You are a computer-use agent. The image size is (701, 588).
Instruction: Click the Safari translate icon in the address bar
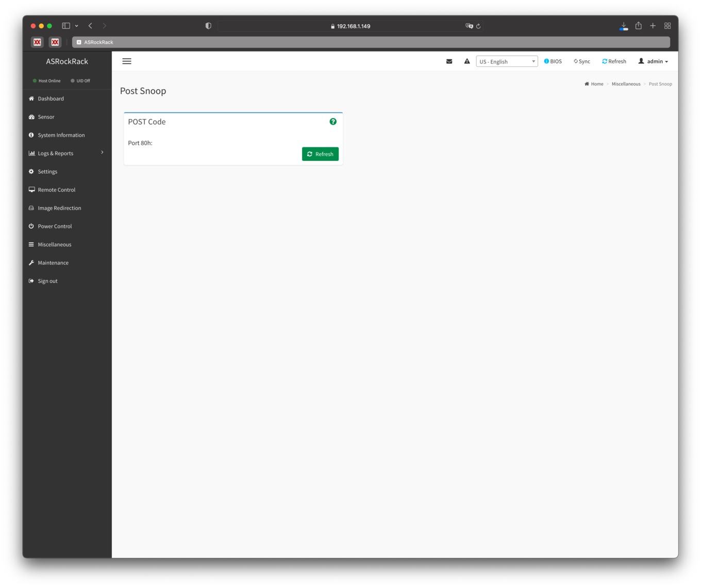469,26
